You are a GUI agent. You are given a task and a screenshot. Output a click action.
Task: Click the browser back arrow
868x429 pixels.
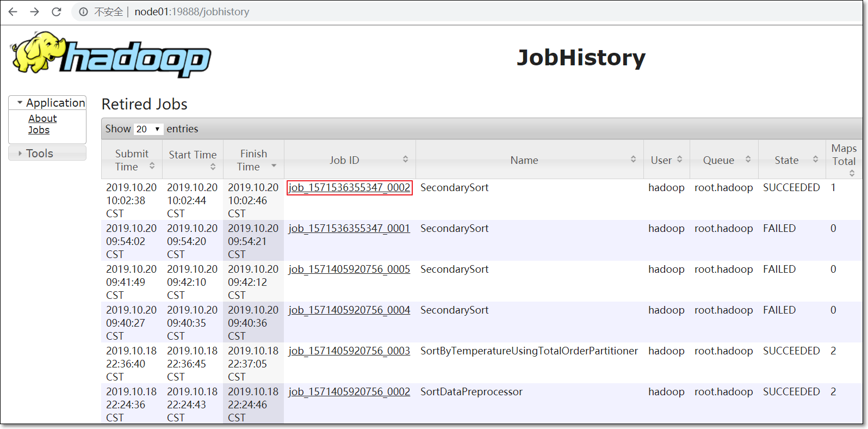click(13, 11)
